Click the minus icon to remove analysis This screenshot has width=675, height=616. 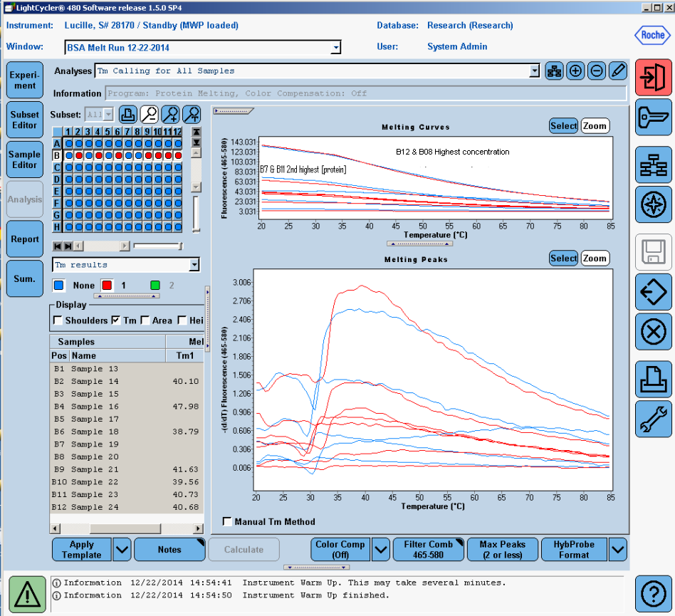(597, 71)
